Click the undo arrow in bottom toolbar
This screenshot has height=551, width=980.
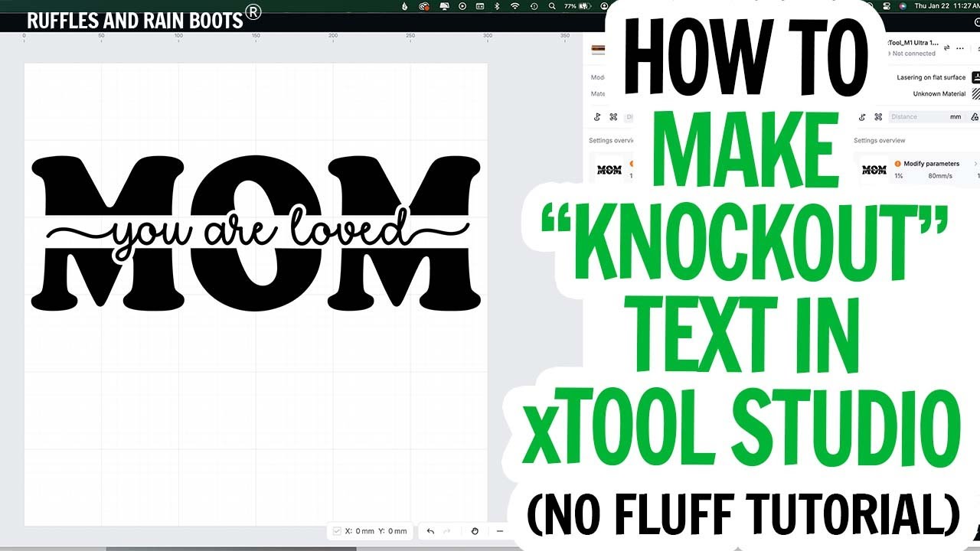point(430,531)
